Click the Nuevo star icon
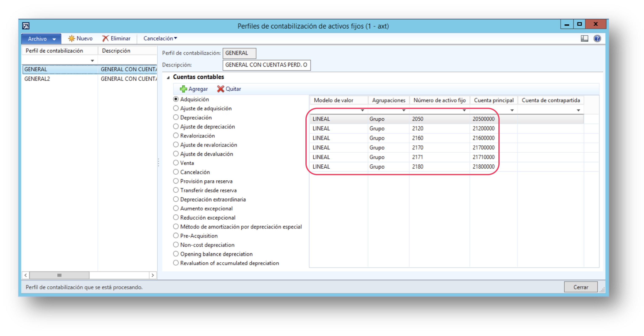644x336 pixels. pyautogui.click(x=71, y=38)
